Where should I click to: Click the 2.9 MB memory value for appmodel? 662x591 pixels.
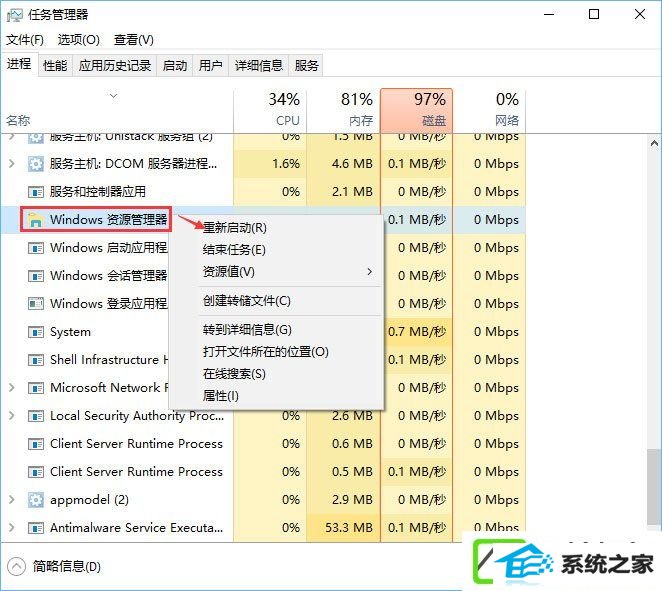tap(352, 500)
